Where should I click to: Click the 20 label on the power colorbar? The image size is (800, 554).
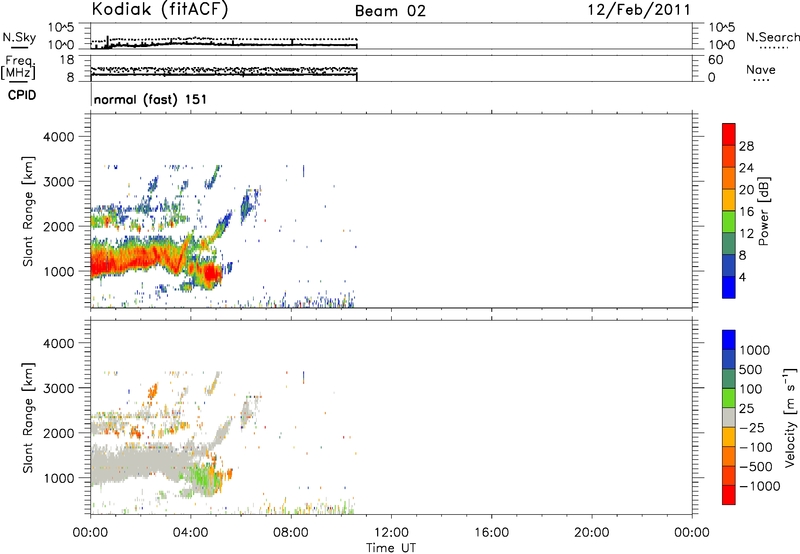746,190
